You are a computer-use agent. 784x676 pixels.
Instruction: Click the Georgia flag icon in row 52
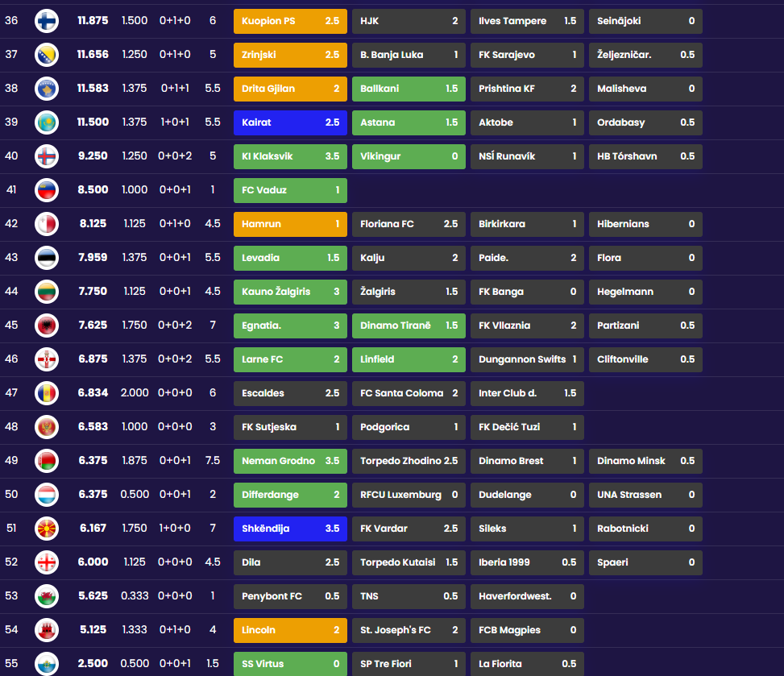pyautogui.click(x=47, y=562)
